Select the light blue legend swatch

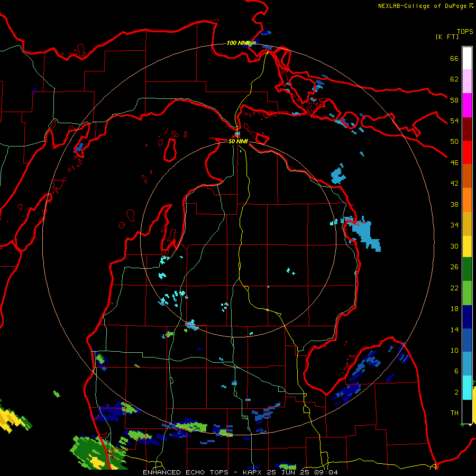pos(467,364)
